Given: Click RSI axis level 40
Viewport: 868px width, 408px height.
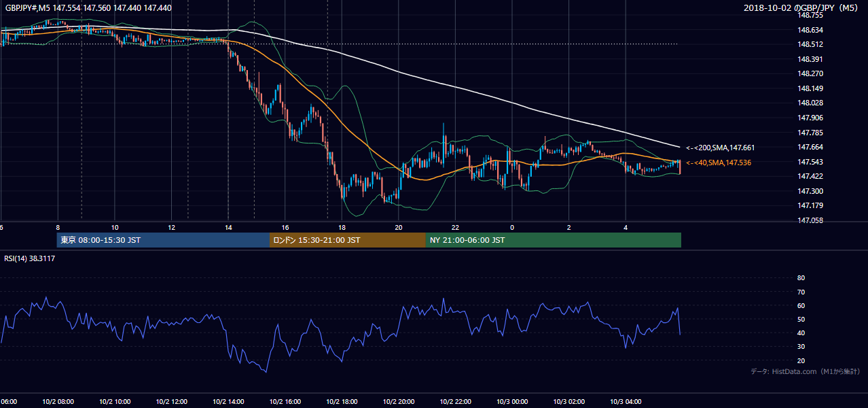Looking at the screenshot, I should click(801, 333).
